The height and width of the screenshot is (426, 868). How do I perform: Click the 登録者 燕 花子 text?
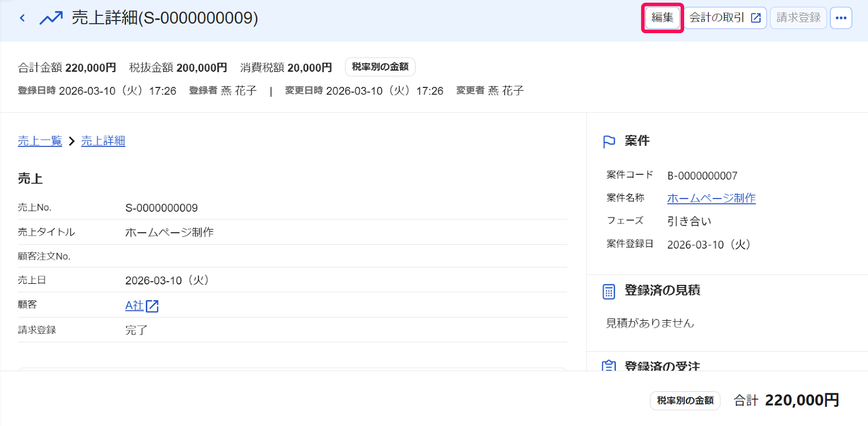222,91
